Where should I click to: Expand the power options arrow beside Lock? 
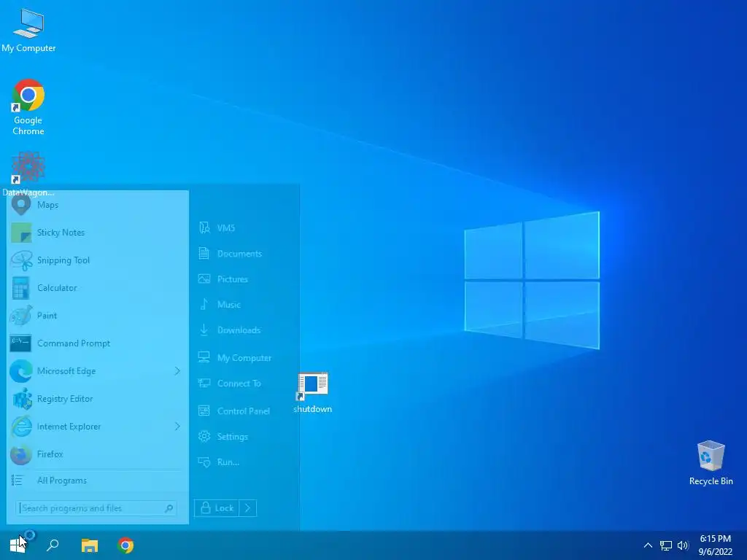248,508
